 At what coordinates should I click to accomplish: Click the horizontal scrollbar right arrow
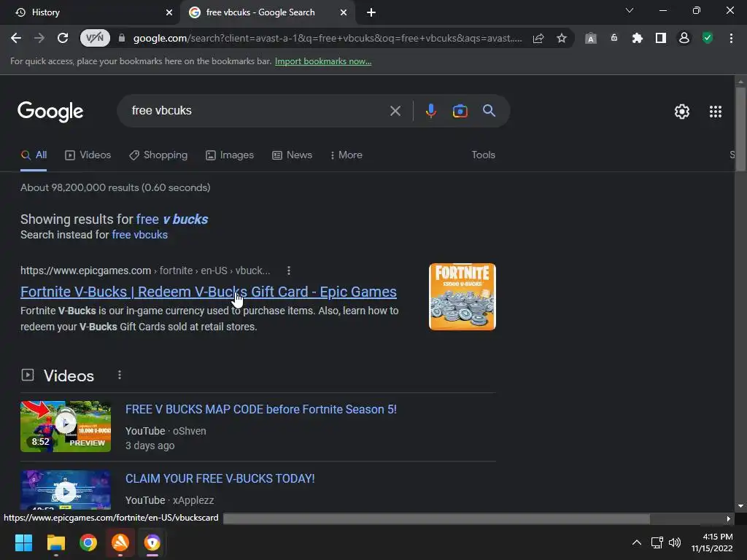(729, 518)
